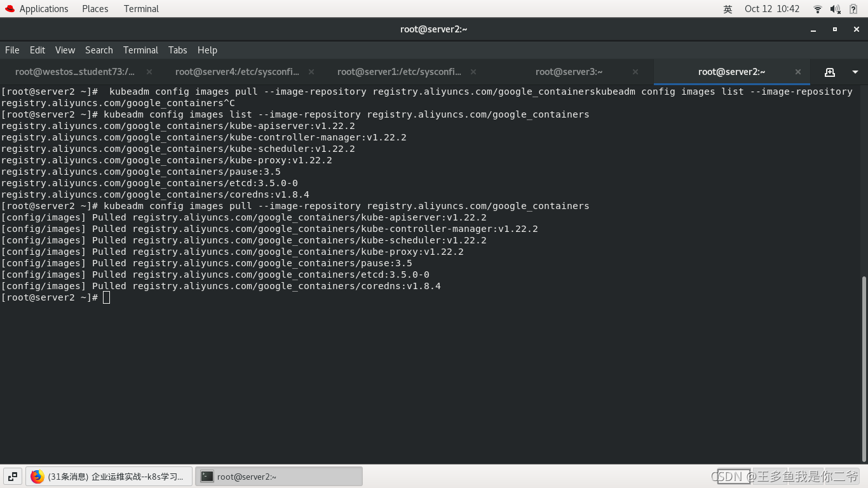This screenshot has height=488, width=868.
Task: Select the root@server2:~ tab
Action: [731, 72]
